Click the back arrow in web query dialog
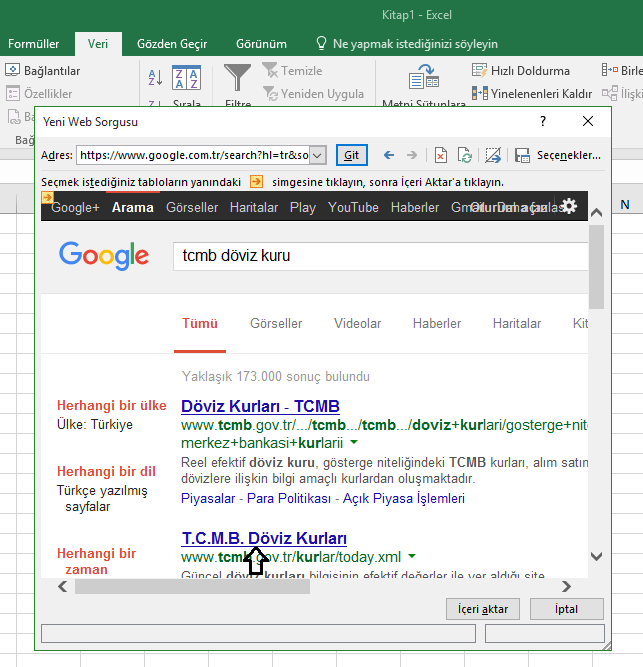Viewport: 643px width, 667px height. pyautogui.click(x=389, y=155)
